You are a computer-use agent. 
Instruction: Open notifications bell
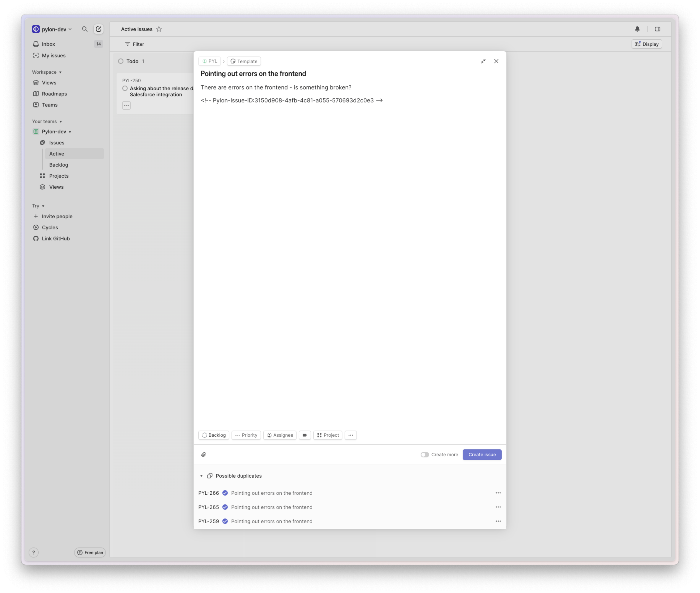(x=638, y=29)
